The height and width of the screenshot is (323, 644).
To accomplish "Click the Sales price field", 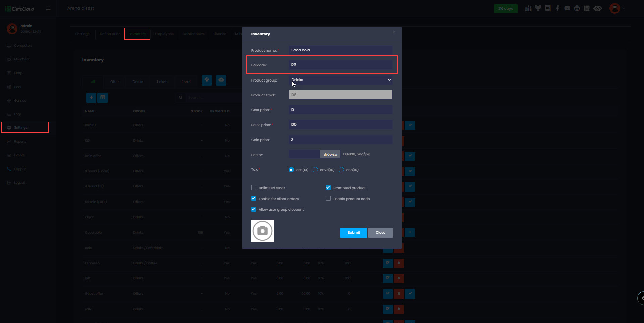I will (340, 124).
